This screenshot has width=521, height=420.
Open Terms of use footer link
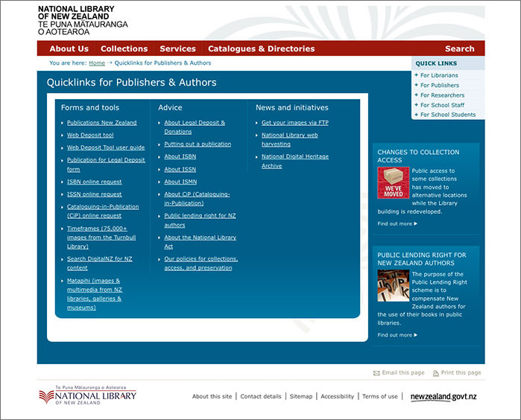coord(380,396)
